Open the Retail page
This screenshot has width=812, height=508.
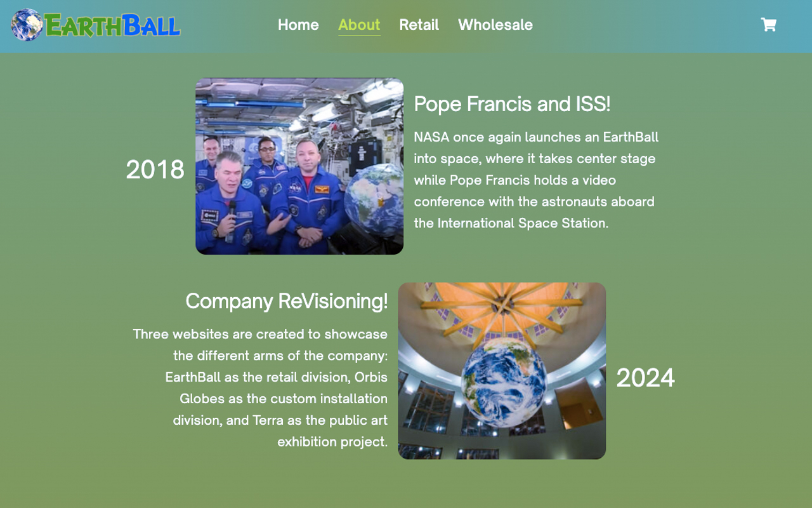(419, 25)
